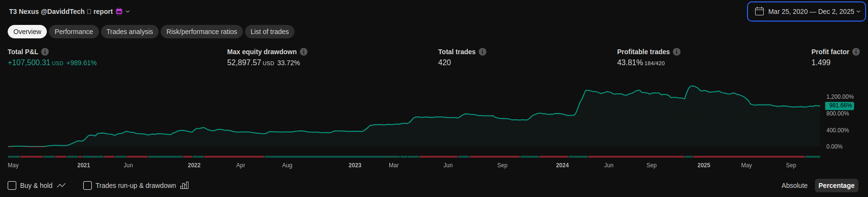
Task: Open the date range dropdown Mar 25, 2020 — Dec 2, 2025
Action: tap(806, 12)
